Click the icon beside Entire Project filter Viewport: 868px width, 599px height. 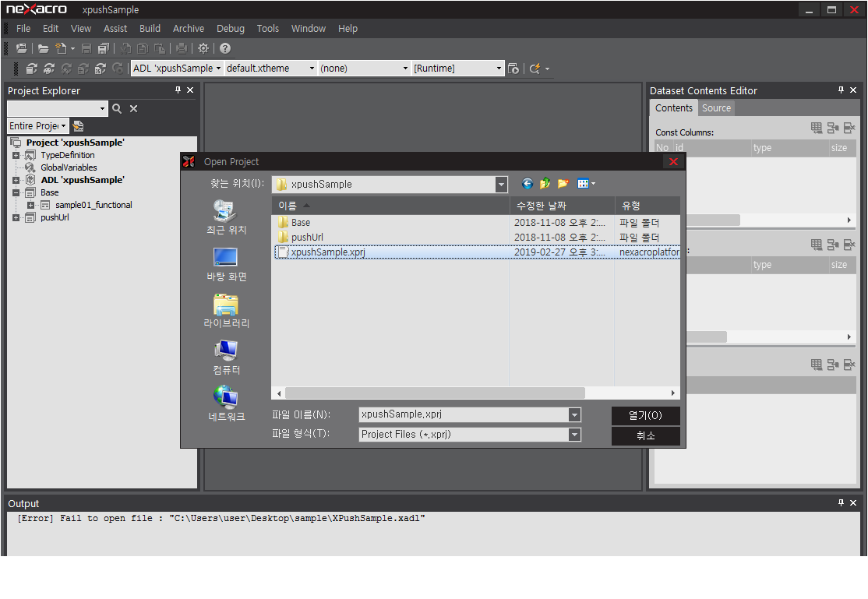[x=78, y=126]
